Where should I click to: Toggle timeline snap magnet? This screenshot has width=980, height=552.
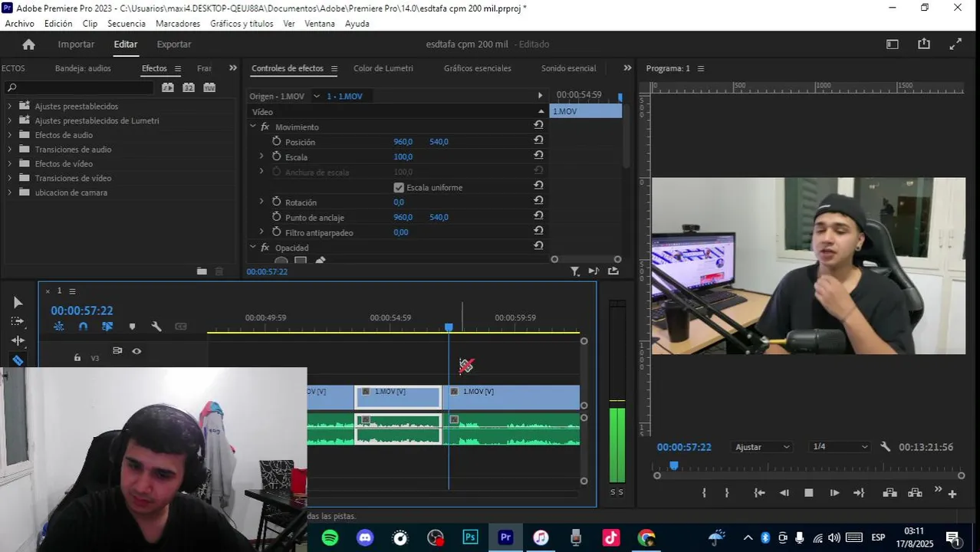coord(83,327)
